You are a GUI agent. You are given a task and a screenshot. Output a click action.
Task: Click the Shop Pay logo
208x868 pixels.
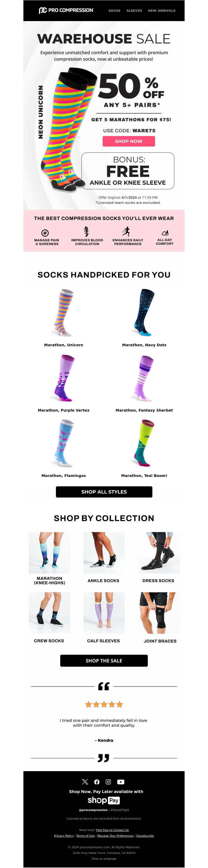[x=104, y=800]
